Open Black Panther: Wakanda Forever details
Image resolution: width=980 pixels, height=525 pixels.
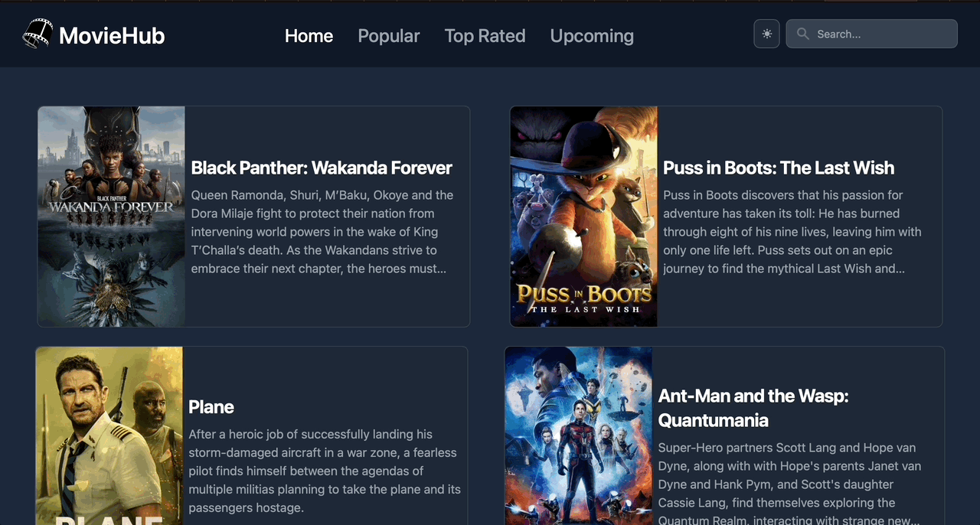pyautogui.click(x=321, y=168)
